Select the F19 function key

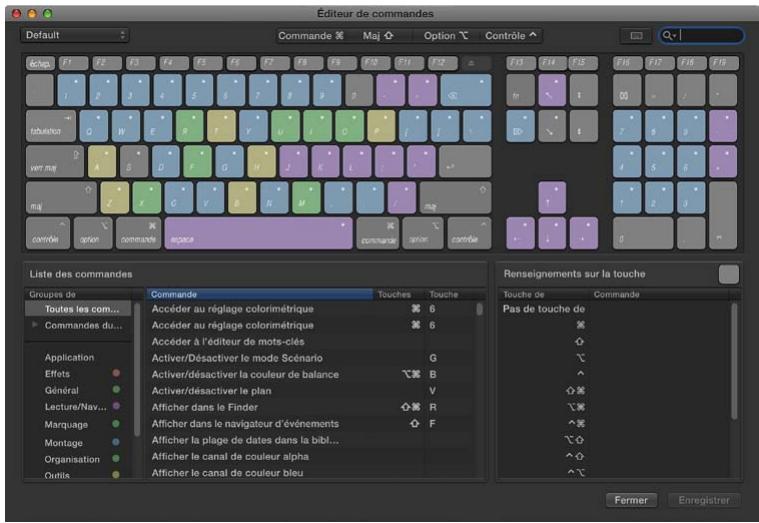[x=723, y=63]
